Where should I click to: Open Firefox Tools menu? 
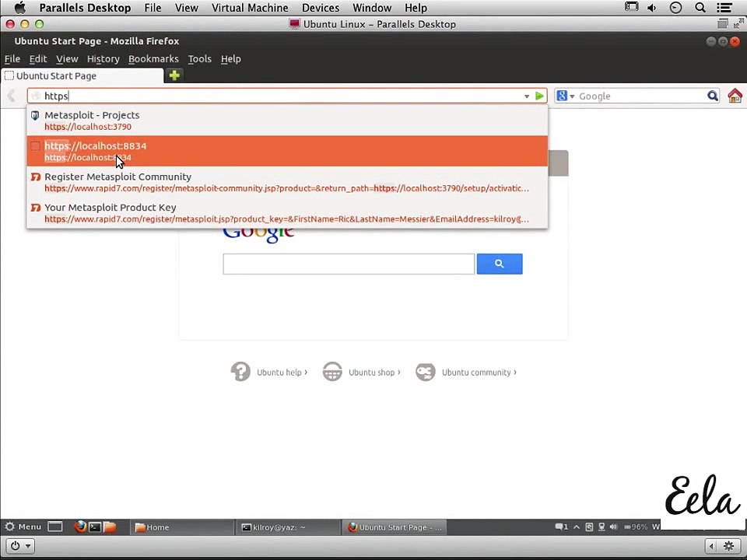pos(199,59)
